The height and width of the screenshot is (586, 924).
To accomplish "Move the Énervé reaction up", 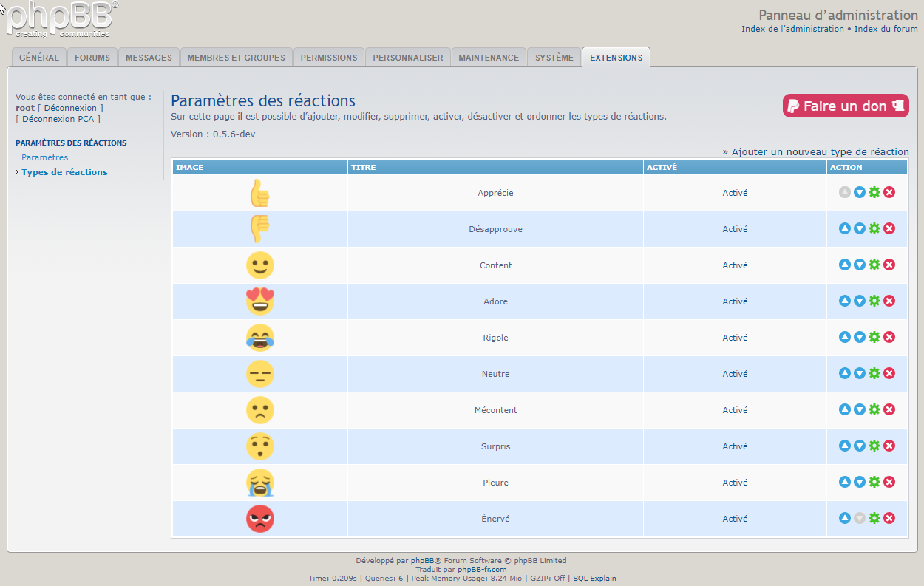I will pos(845,518).
